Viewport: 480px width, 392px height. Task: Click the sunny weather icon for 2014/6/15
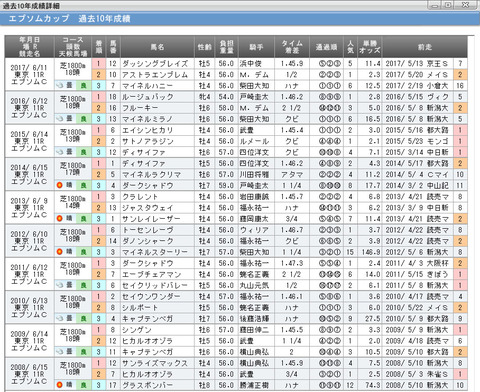(60, 185)
